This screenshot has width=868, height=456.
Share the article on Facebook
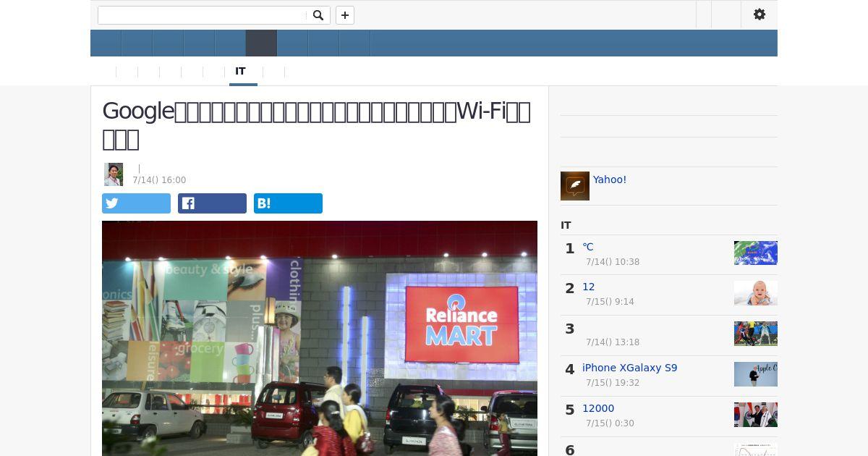212,203
